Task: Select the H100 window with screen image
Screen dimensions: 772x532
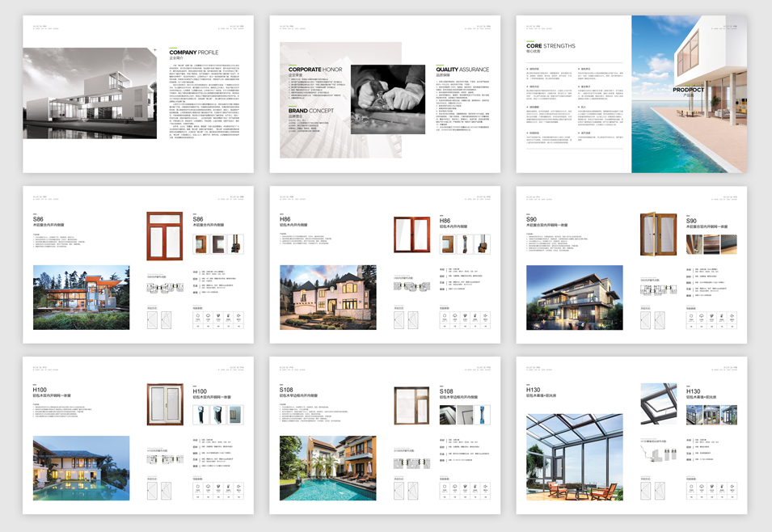Action: point(165,404)
